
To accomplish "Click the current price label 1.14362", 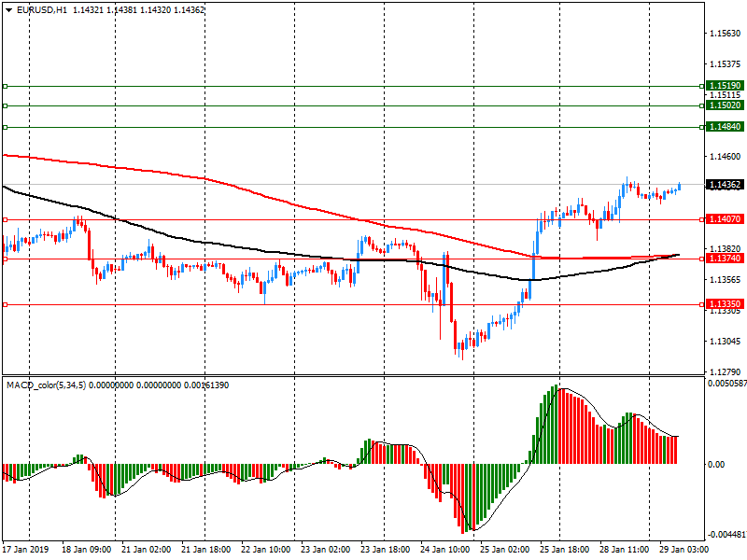I will [x=726, y=185].
